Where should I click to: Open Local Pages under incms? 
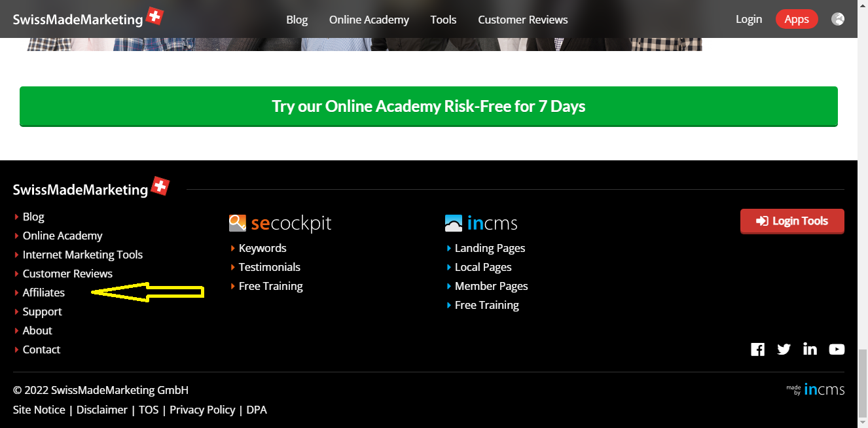(x=483, y=267)
